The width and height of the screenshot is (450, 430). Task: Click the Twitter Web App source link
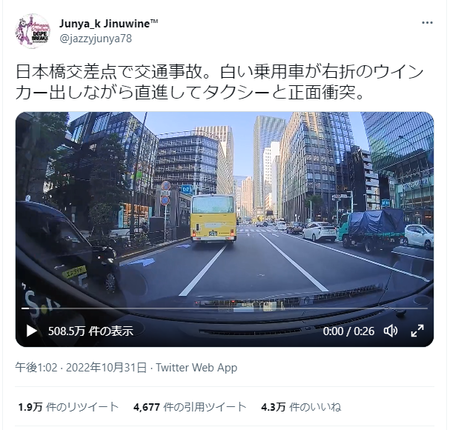pos(197,368)
